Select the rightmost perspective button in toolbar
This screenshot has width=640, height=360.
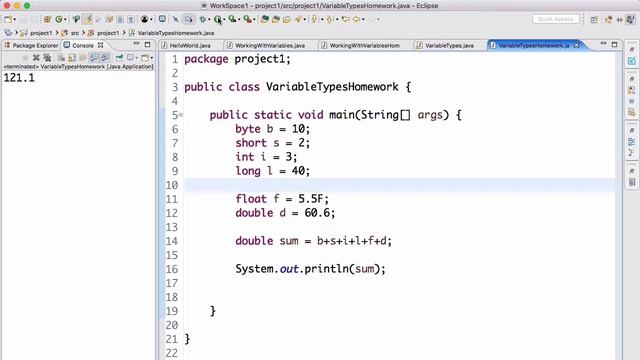pyautogui.click(x=631, y=19)
